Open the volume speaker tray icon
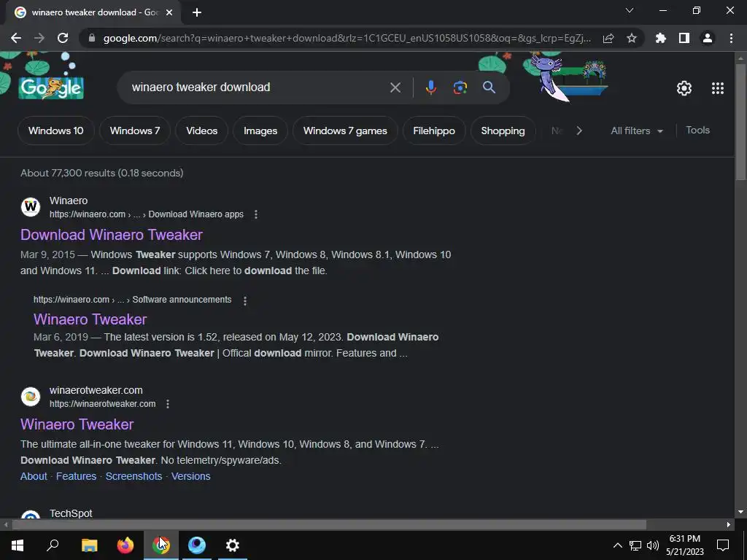 pos(653,545)
